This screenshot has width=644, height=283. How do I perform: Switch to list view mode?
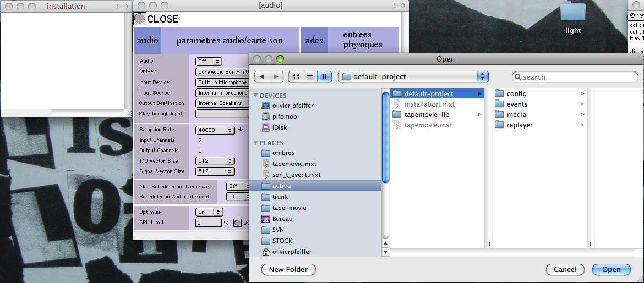[x=310, y=77]
